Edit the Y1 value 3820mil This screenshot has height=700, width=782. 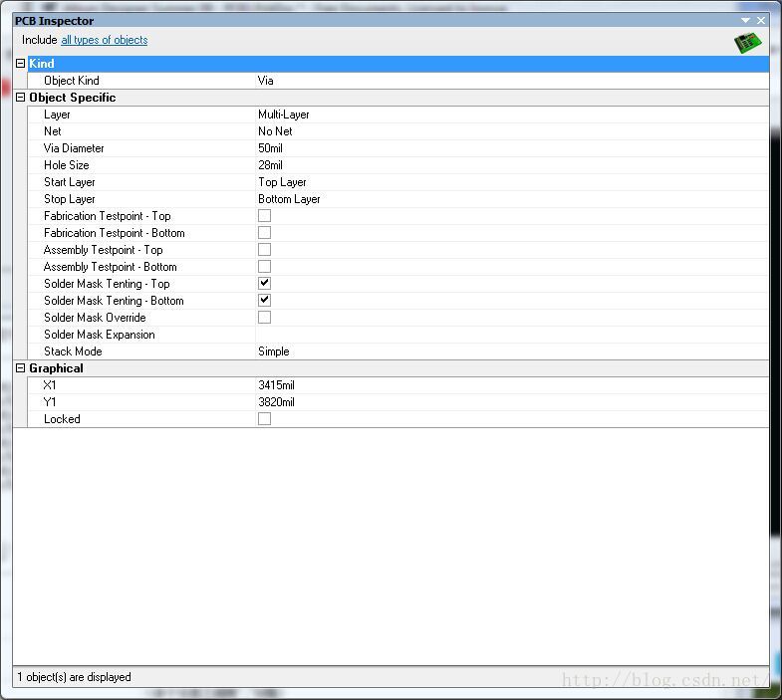click(512, 402)
